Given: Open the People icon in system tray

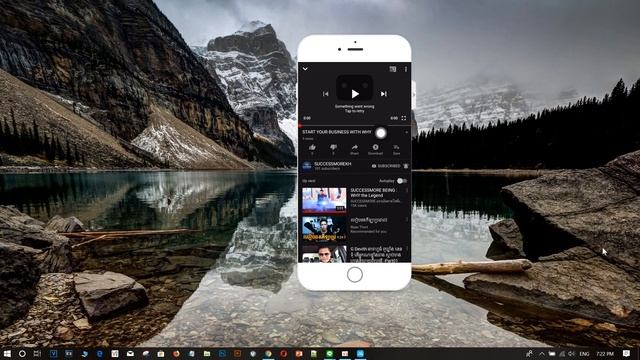Looking at the screenshot, I should 529,353.
